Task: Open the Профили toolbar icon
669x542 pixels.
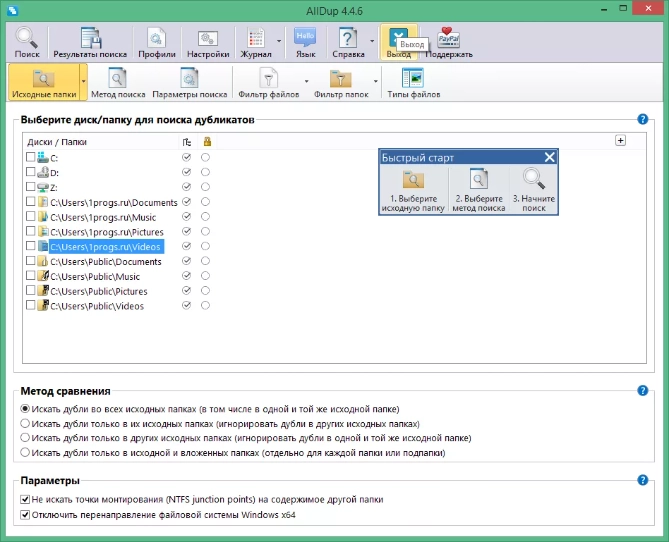Action: pos(155,43)
